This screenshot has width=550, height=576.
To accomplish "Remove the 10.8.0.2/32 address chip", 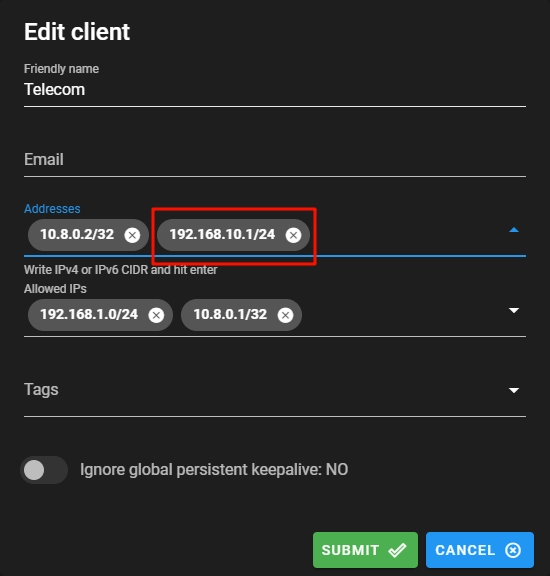I will click(132, 235).
